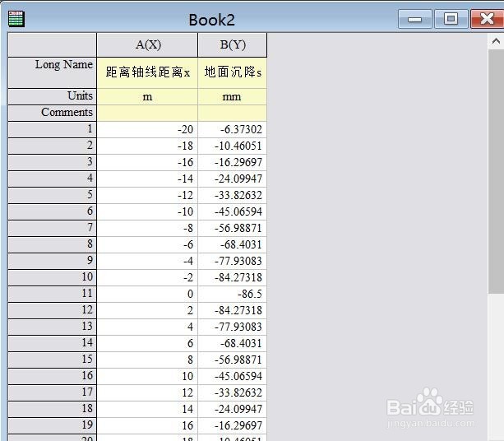Minimize the Book2 window
The image size is (504, 441).
[x=415, y=19]
